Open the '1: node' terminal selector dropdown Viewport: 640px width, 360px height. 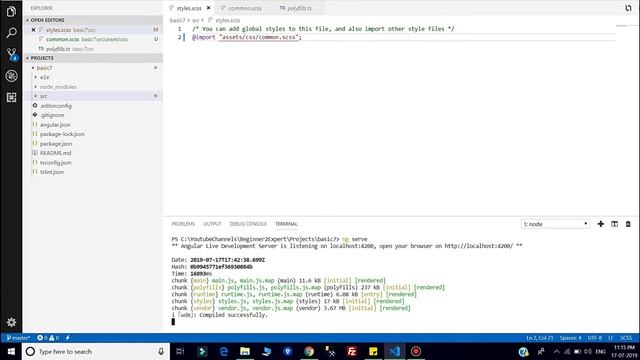pyautogui.click(x=555, y=224)
